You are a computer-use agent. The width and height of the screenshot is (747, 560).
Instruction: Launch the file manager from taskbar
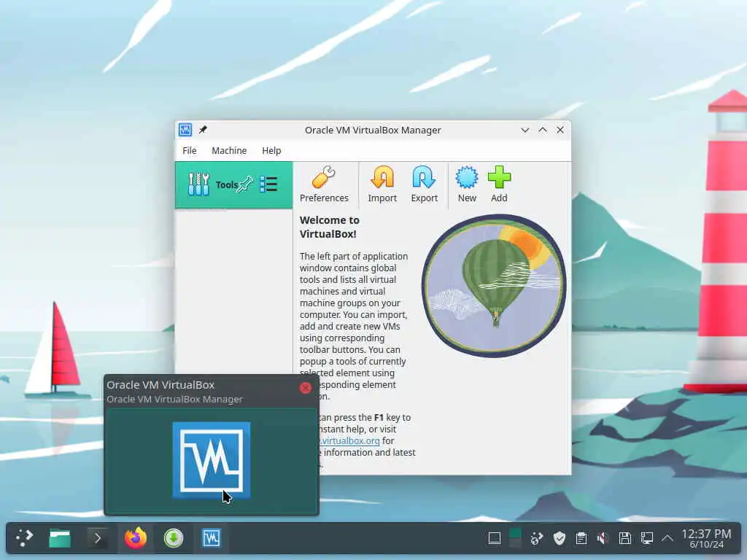tap(60, 538)
